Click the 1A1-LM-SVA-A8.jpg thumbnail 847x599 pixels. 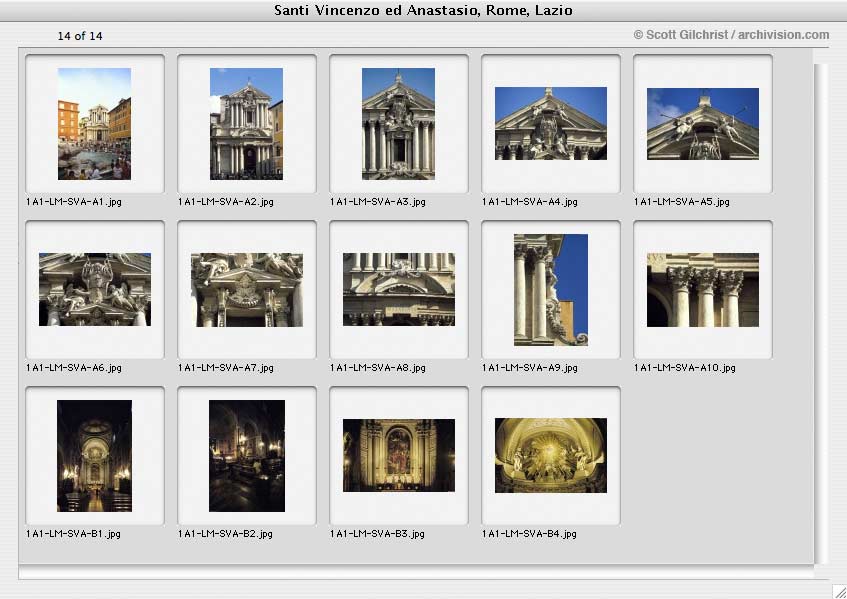click(399, 290)
